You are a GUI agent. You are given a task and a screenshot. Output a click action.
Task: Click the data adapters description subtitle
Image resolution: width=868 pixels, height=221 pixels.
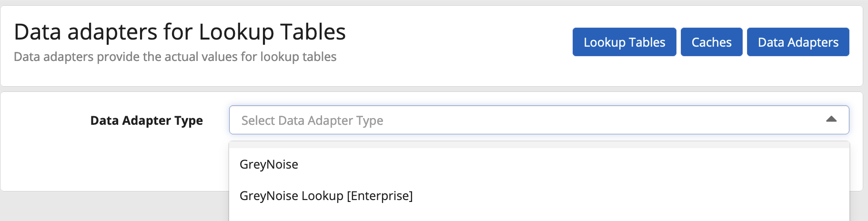pyautogui.click(x=175, y=57)
